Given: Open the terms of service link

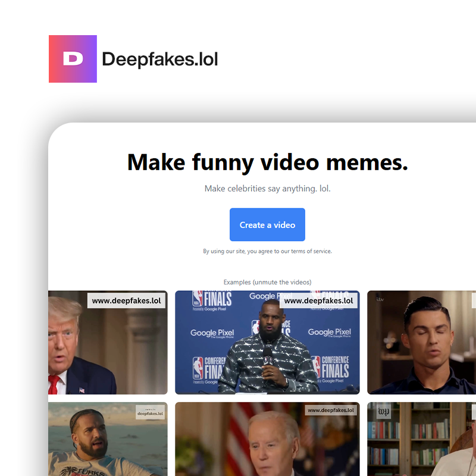Looking at the screenshot, I should pos(311,251).
